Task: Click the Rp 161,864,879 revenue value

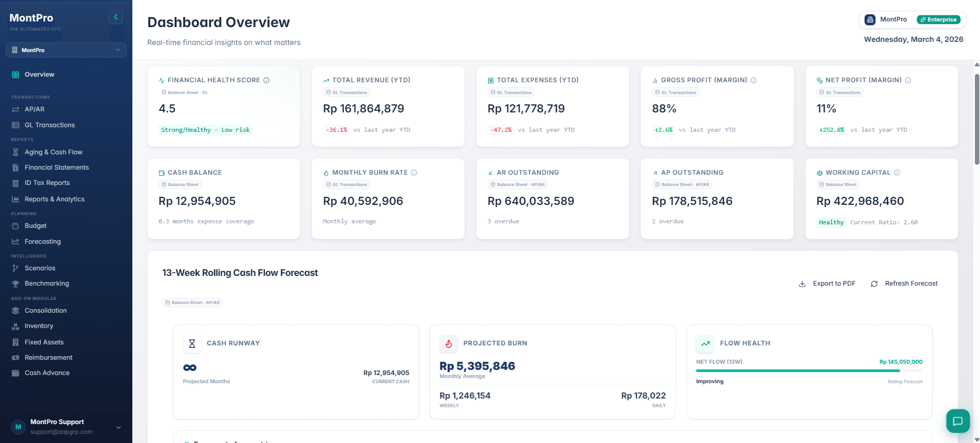Action: click(x=363, y=109)
